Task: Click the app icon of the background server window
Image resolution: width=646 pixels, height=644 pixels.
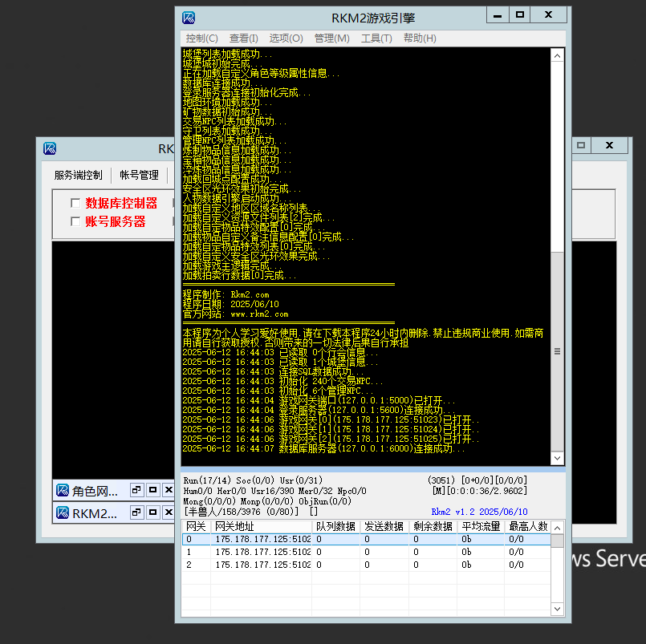Action: click(x=50, y=148)
